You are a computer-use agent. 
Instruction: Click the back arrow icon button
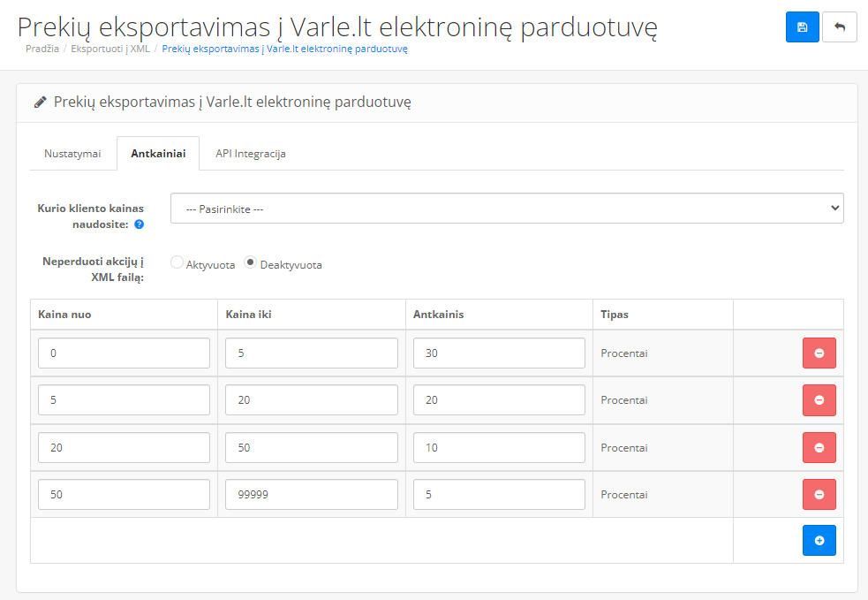tap(839, 27)
